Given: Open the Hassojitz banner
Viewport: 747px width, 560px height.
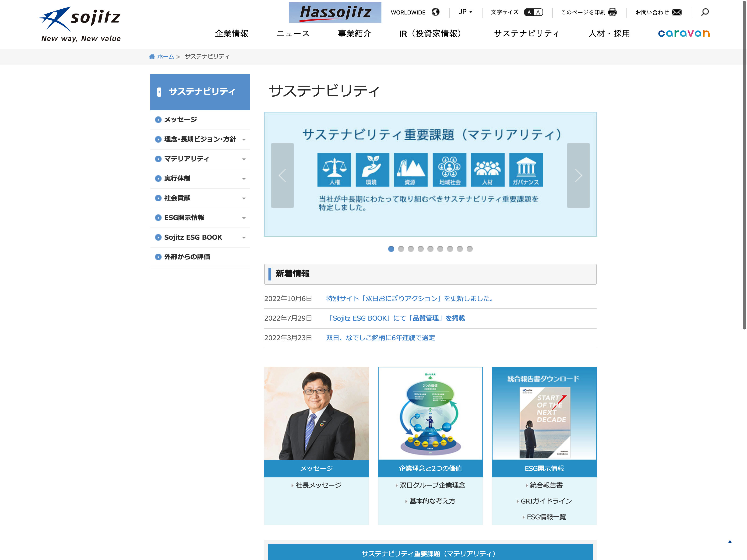Looking at the screenshot, I should [x=335, y=13].
